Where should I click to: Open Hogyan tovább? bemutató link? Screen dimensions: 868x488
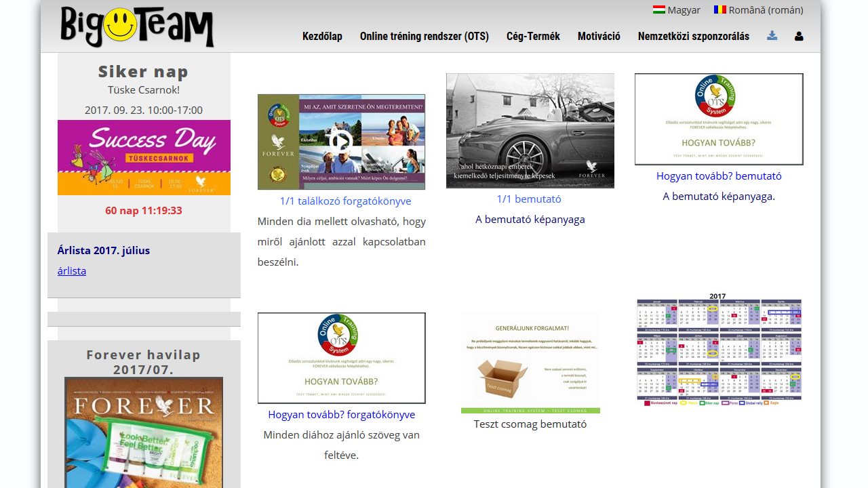pyautogui.click(x=719, y=176)
